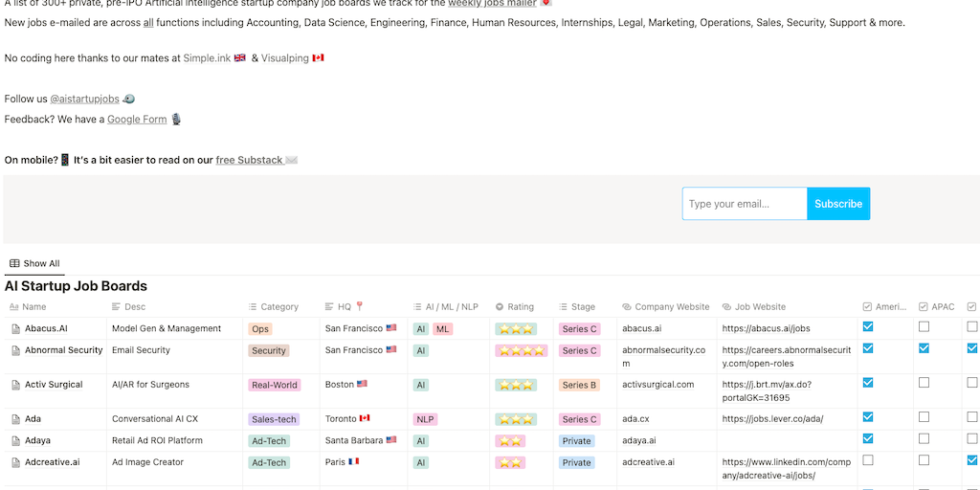Viewport: 980px width, 490px height.
Task: Click the Subscribe button
Action: (x=838, y=204)
